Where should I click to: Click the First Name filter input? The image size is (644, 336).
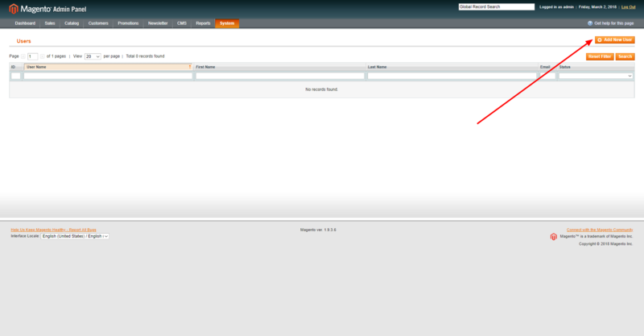pyautogui.click(x=280, y=76)
